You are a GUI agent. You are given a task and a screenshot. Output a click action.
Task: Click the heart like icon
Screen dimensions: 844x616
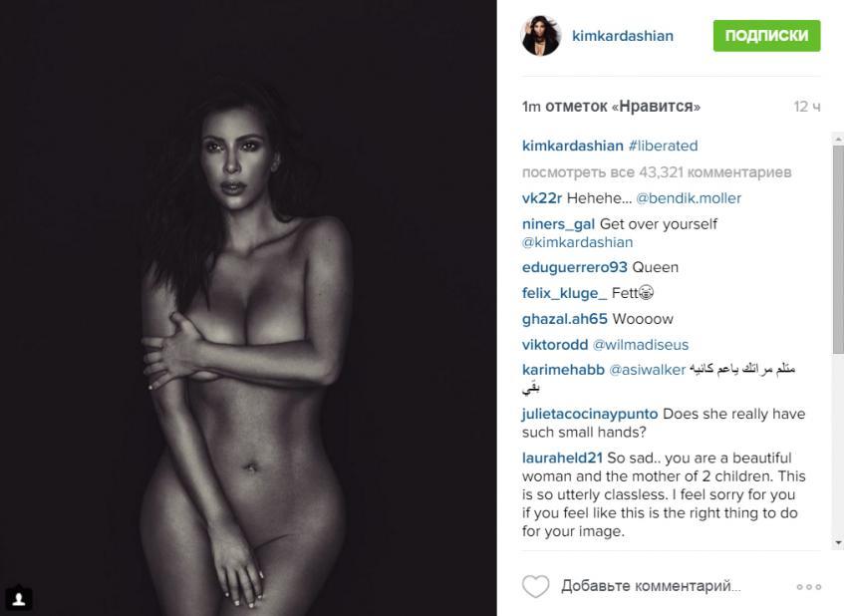[x=535, y=586]
